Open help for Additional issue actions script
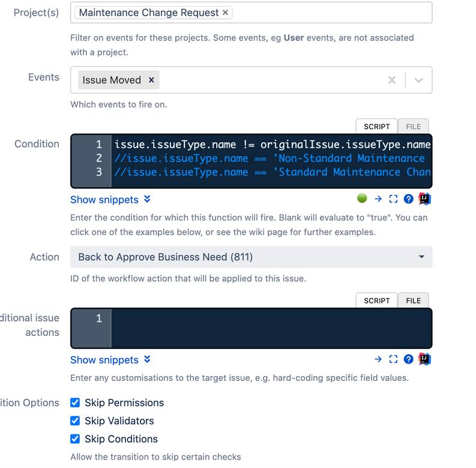The image size is (476, 468). 409,359
